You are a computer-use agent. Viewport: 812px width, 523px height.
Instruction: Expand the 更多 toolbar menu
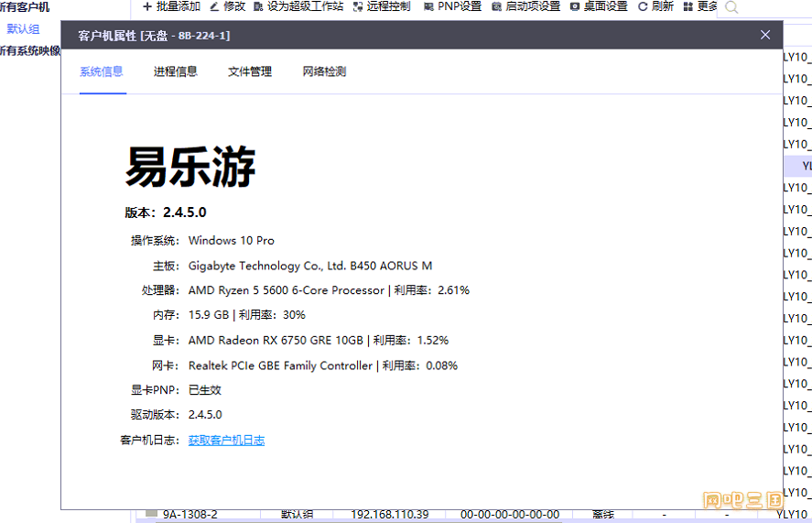click(700, 6)
